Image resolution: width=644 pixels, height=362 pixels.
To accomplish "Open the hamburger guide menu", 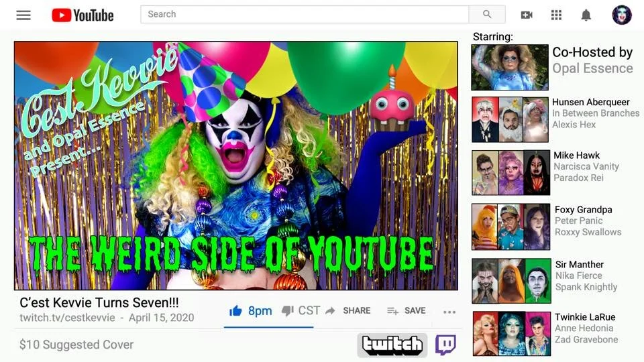I will coord(23,15).
